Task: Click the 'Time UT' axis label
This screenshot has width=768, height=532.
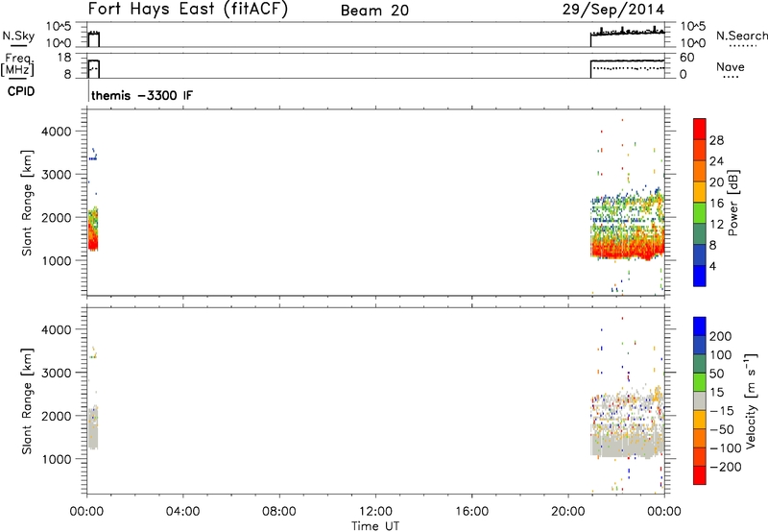Action: tap(375, 525)
